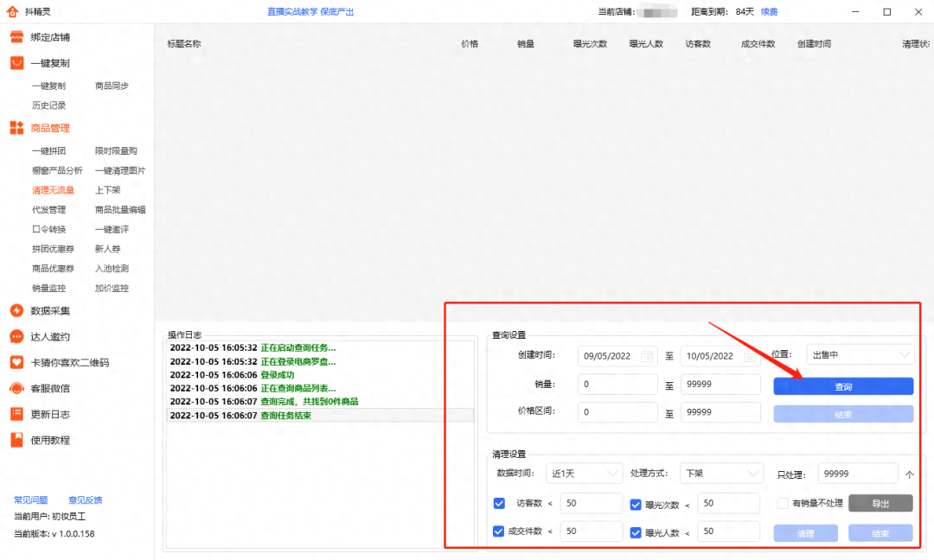Open the 意见反馈 link
The height and width of the screenshot is (560, 934).
coord(85,500)
